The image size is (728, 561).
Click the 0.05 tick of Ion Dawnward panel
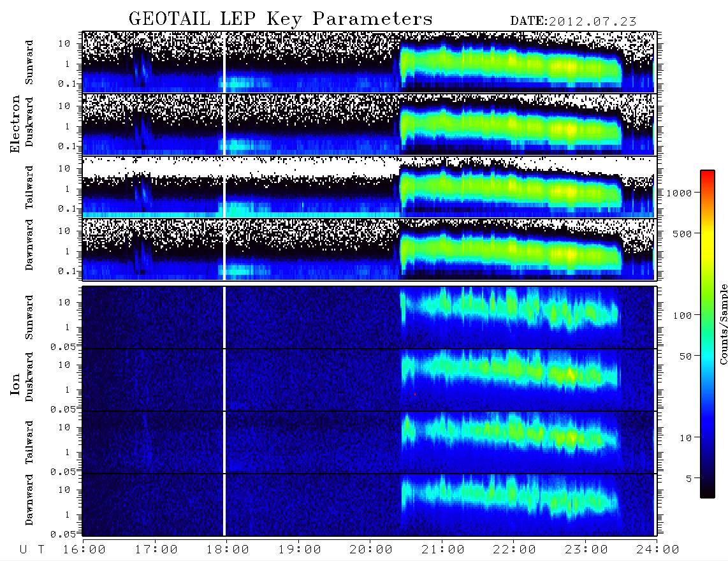(x=62, y=534)
